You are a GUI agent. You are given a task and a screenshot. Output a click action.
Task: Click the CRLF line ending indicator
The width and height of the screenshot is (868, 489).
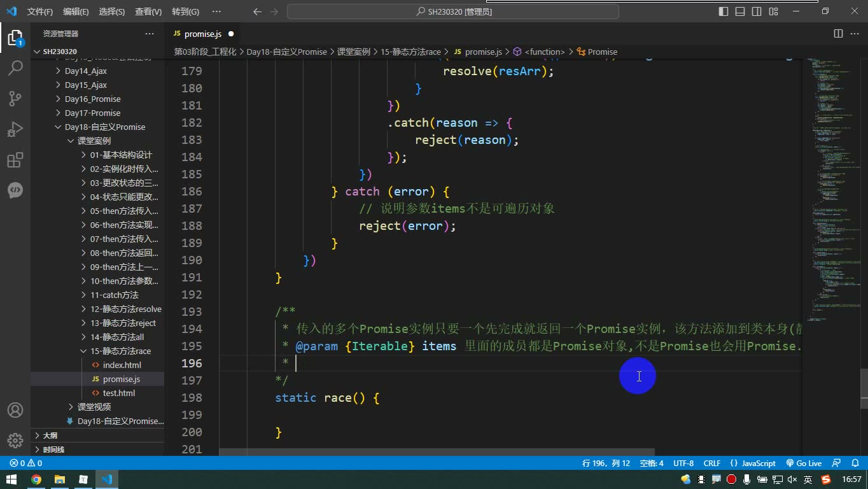(x=712, y=464)
